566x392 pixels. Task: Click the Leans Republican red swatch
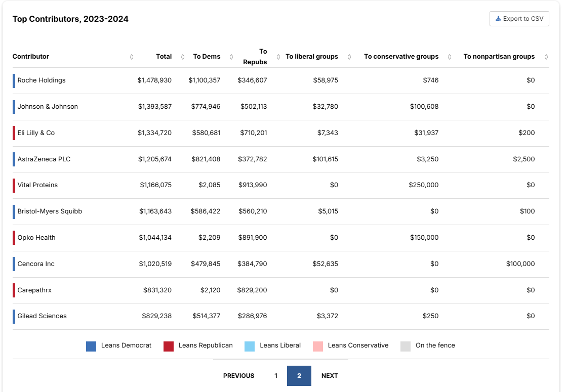point(169,346)
